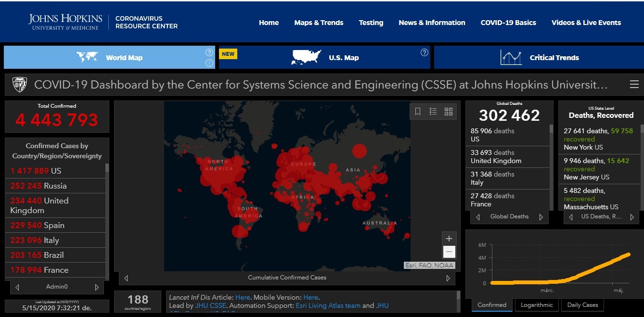644x317 pixels.
Task: Go to the Home page
Action: (x=269, y=23)
